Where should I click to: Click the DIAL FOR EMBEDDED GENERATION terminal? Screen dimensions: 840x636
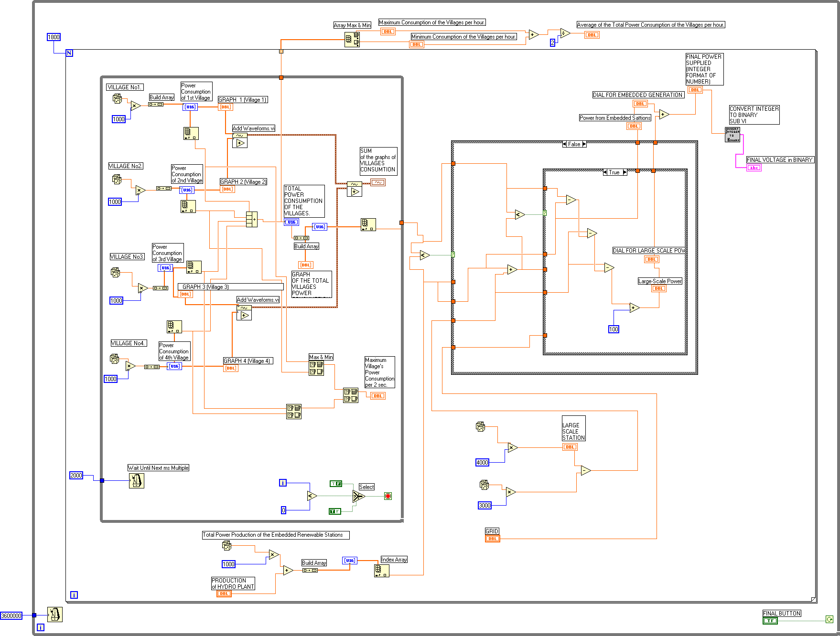[x=640, y=104]
